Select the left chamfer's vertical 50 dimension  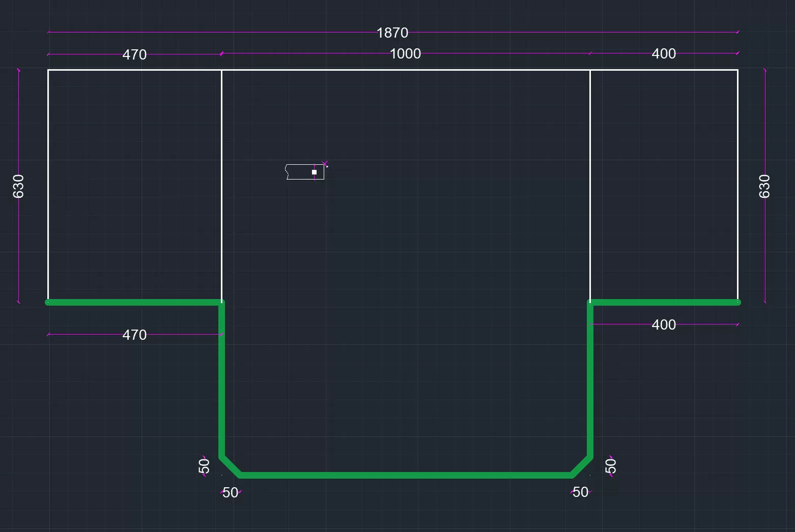click(x=204, y=466)
